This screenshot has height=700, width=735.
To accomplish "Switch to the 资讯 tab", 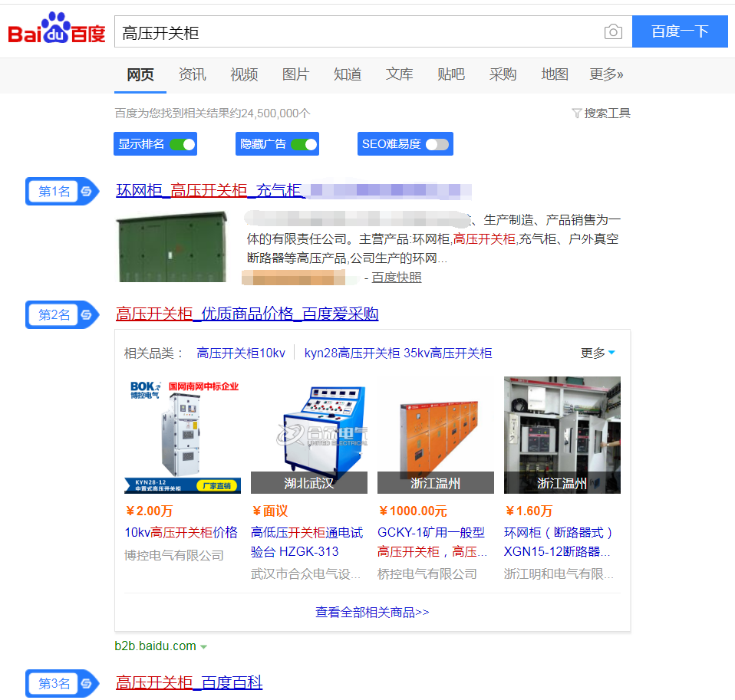I will 192,74.
